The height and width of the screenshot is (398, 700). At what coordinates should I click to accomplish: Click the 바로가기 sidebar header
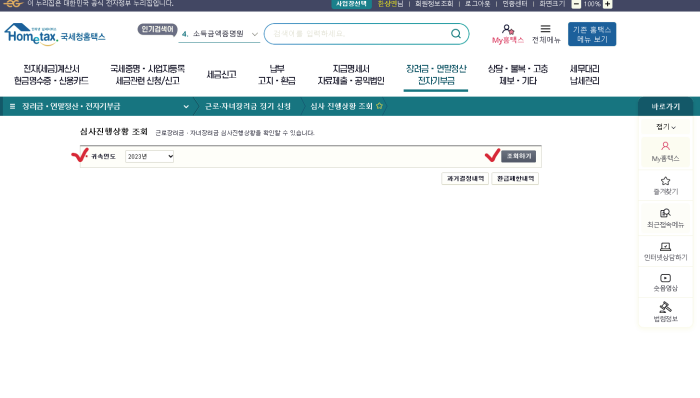pos(665,107)
